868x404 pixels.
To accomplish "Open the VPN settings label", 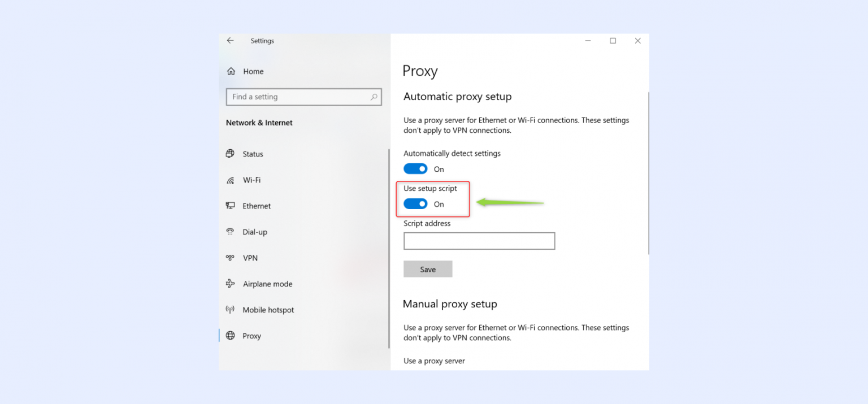I will click(x=250, y=258).
